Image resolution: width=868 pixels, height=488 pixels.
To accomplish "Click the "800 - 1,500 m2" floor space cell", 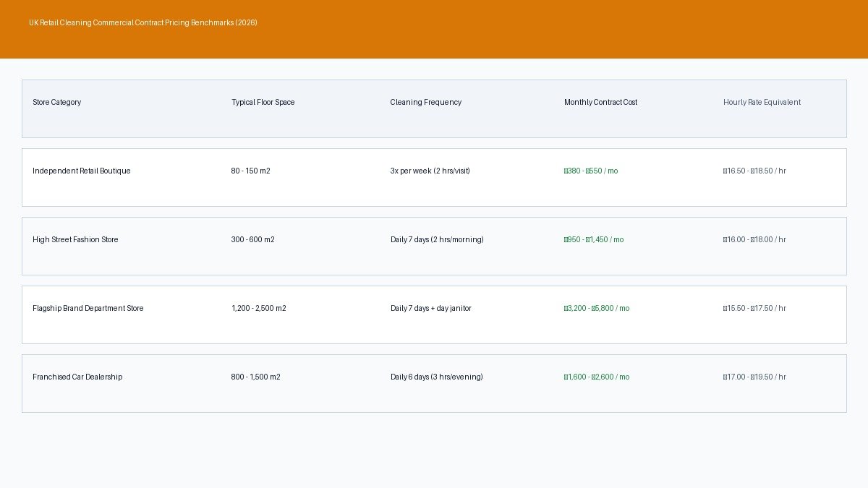I will click(256, 377).
